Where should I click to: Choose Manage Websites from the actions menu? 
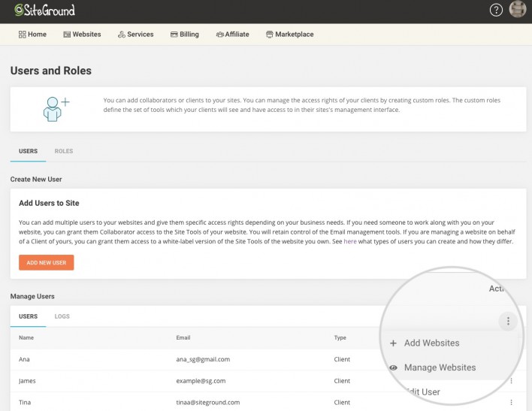point(440,367)
